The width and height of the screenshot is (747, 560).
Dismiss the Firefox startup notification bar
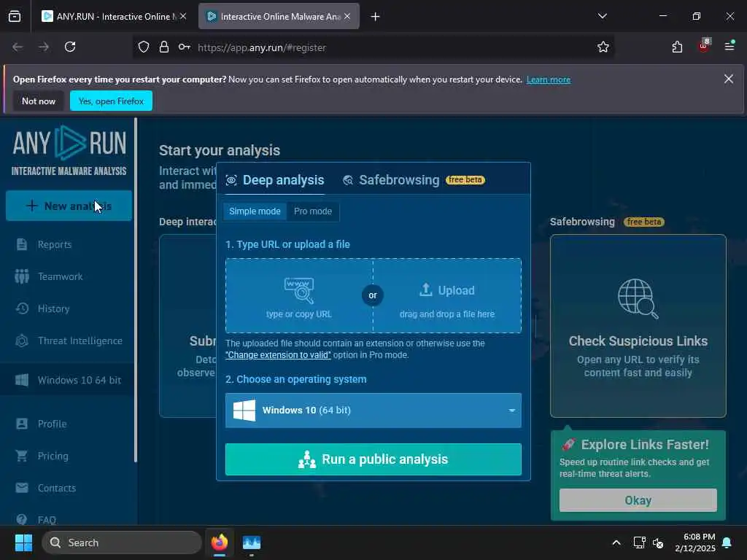pyautogui.click(x=729, y=79)
